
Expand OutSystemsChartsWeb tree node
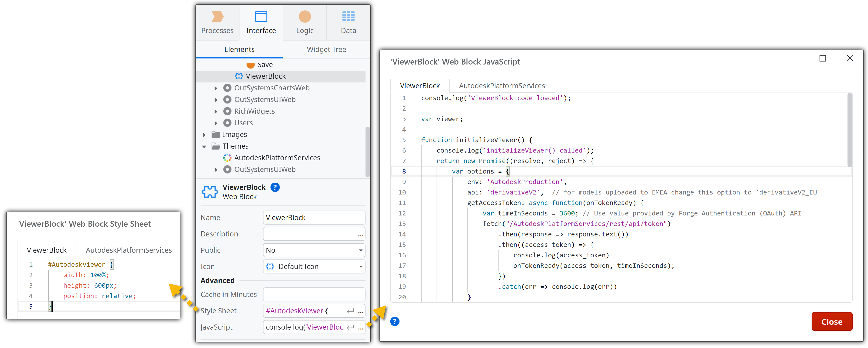point(216,88)
